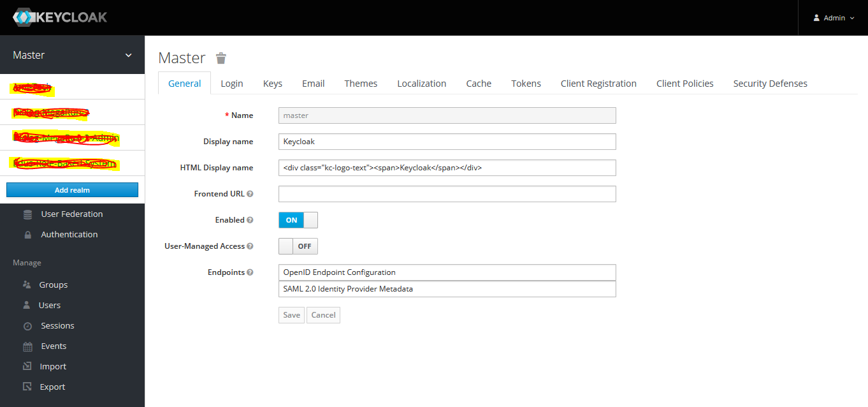Click the Groups icon in sidebar

(27, 285)
